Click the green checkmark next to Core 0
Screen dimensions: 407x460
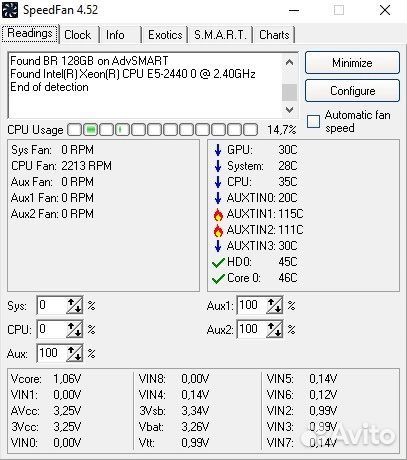(218, 279)
